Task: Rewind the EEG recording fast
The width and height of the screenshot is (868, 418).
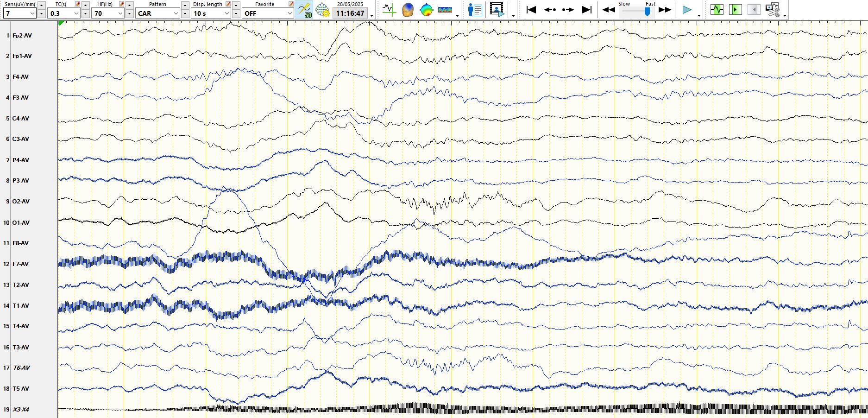Action: tap(609, 10)
